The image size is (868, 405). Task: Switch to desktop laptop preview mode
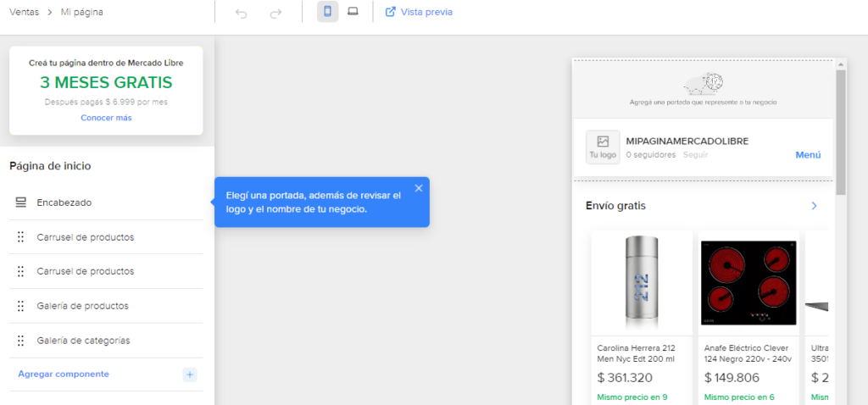point(353,12)
